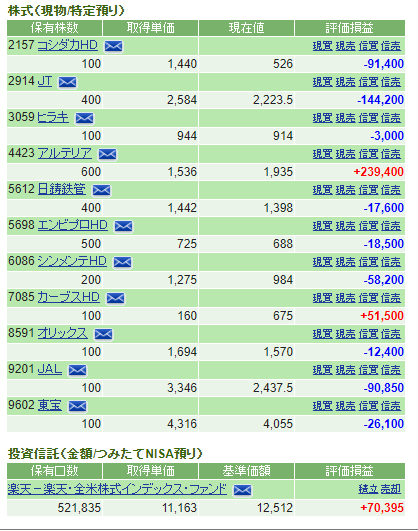Open the コシダカHD stock link
Screen dimensions: 418x531
pos(67,45)
